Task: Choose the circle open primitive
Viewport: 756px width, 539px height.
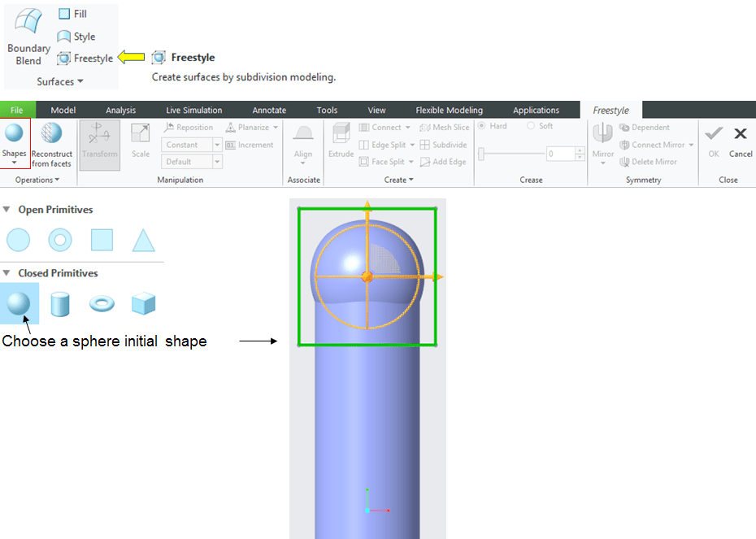Action: pyautogui.click(x=18, y=240)
